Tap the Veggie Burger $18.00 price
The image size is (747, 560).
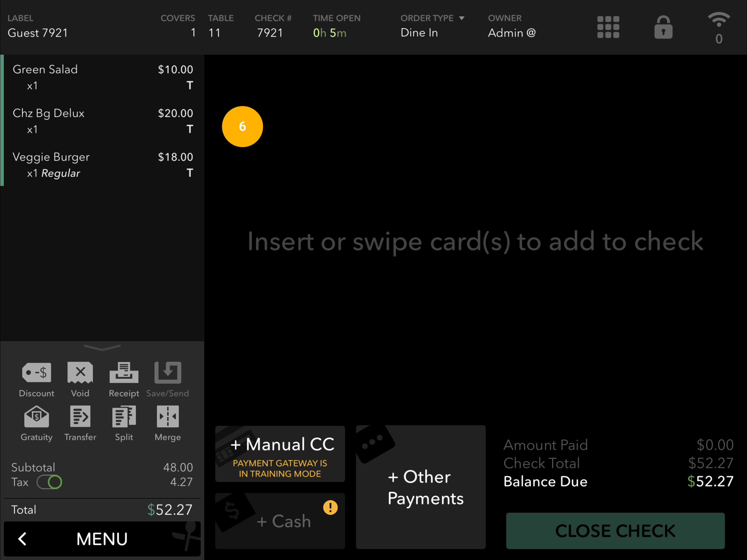(x=176, y=157)
